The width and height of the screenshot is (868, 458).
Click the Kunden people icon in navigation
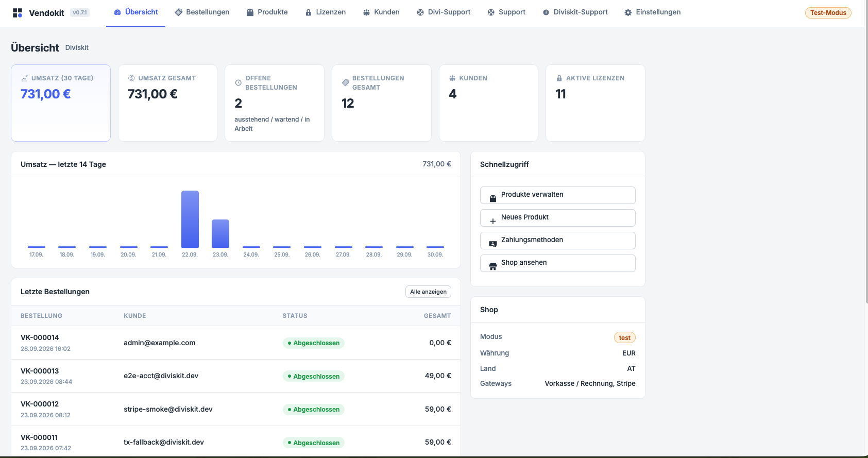tap(366, 12)
